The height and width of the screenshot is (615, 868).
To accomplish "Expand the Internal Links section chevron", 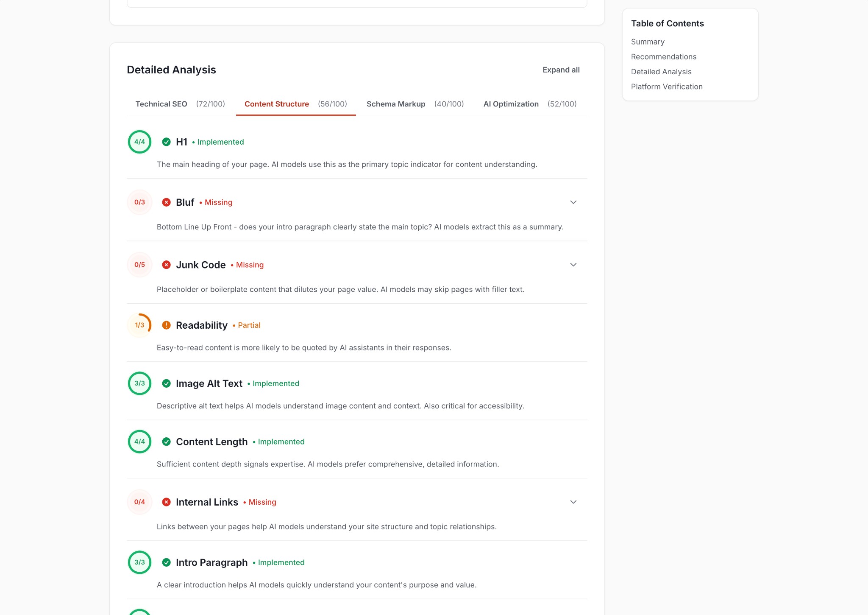I will click(573, 502).
